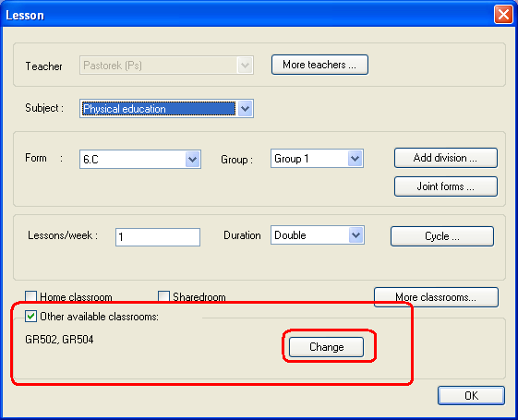Click the More classrooms button
Image resolution: width=518 pixels, height=420 pixels.
(436, 297)
